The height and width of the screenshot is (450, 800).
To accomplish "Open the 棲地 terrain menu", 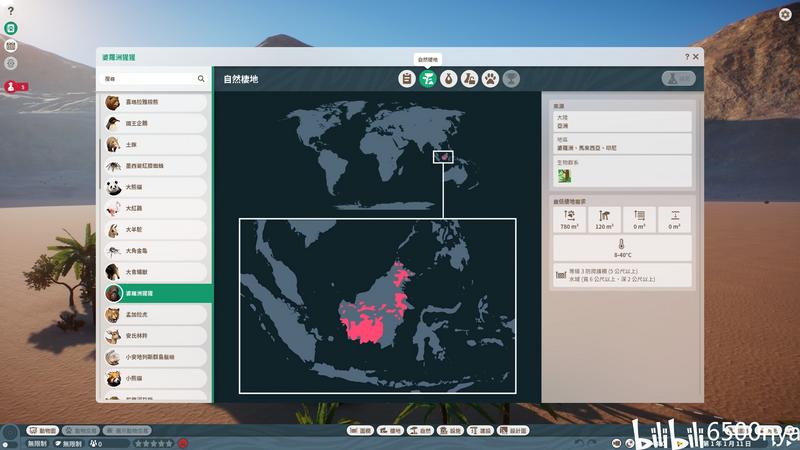I will click(x=390, y=431).
